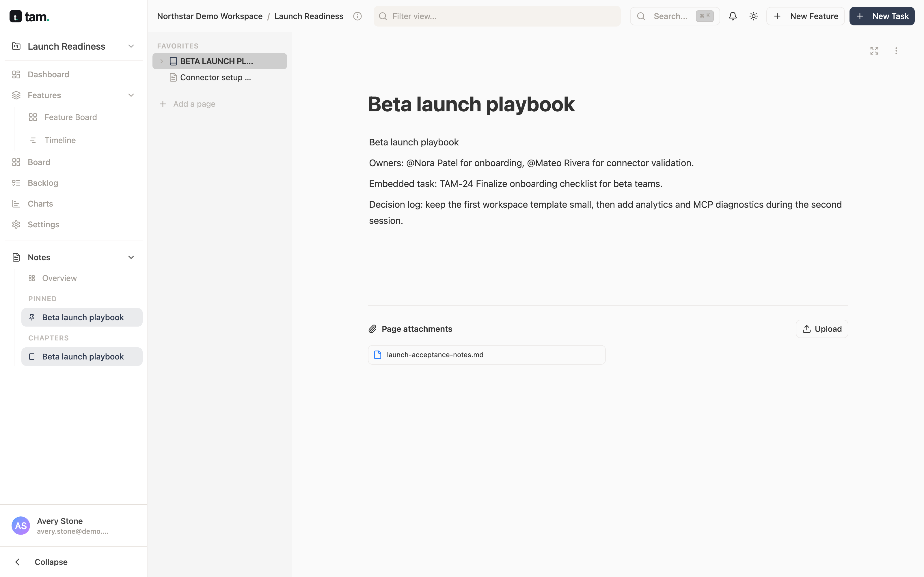This screenshot has width=924, height=577.
Task: Open the Avery Stone user avatar
Action: [21, 526]
